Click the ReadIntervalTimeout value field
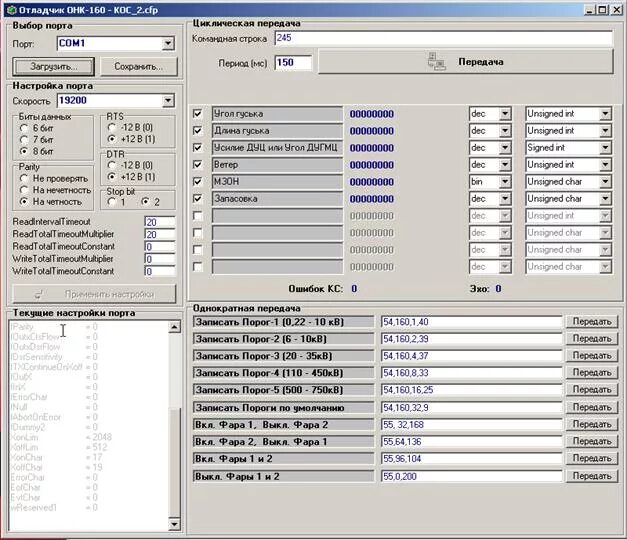 (160, 222)
